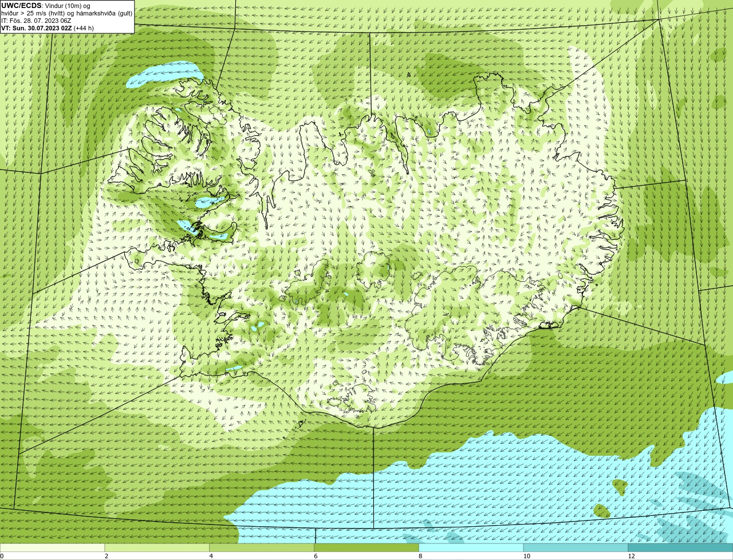Click the 0–2 m/s cream legend swatch

pyautogui.click(x=52, y=548)
